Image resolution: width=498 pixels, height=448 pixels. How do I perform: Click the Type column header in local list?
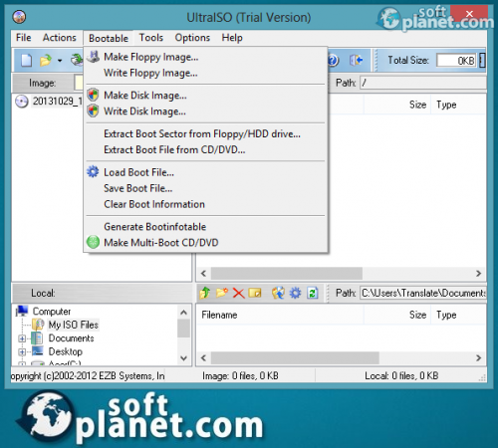coord(458,315)
